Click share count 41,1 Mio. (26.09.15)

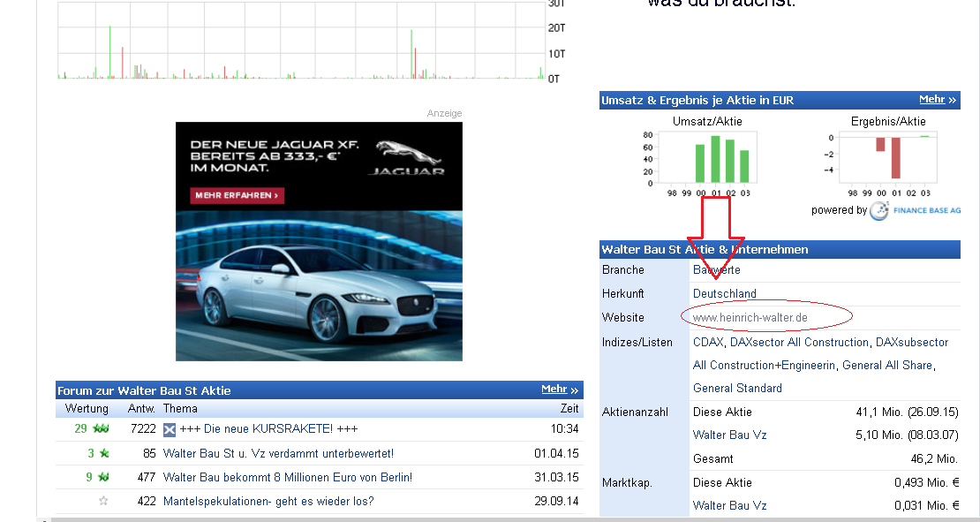pos(907,412)
